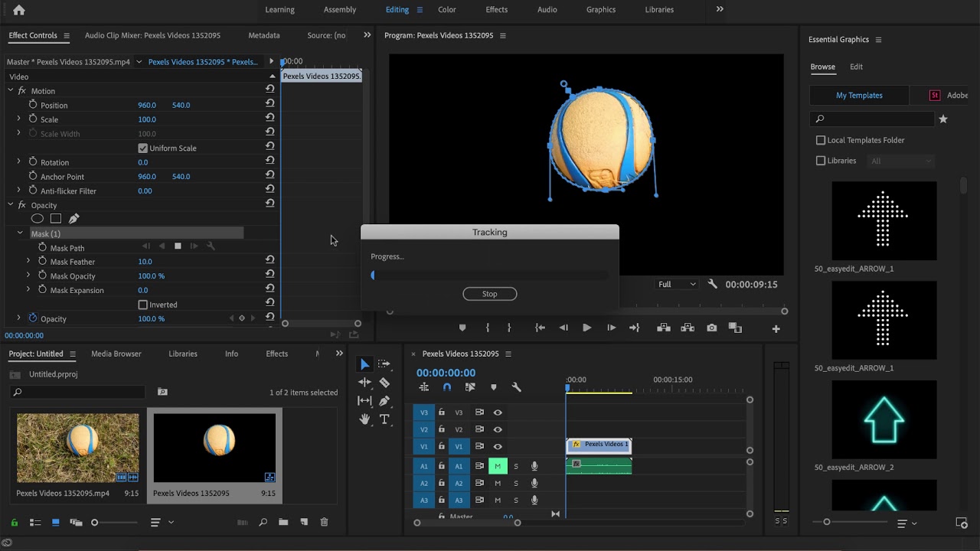
Task: Open Timeline Display Settings wrench
Action: coord(516,387)
